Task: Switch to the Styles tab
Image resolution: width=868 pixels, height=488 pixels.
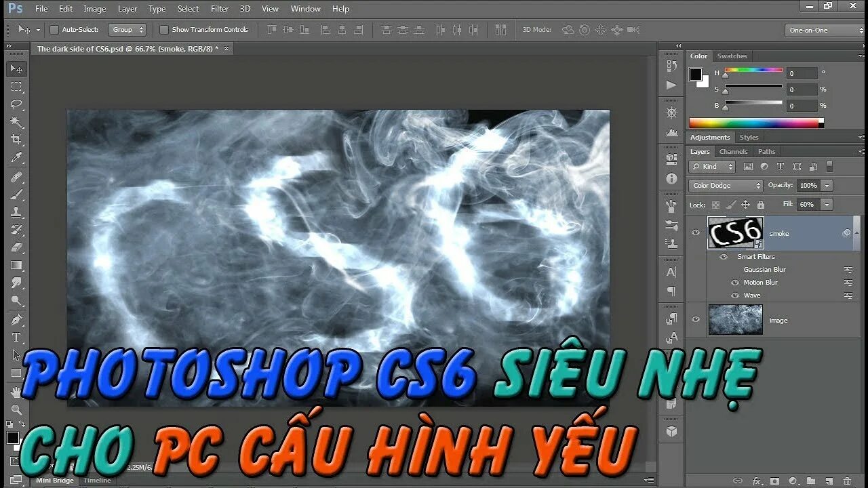Action: coord(749,138)
